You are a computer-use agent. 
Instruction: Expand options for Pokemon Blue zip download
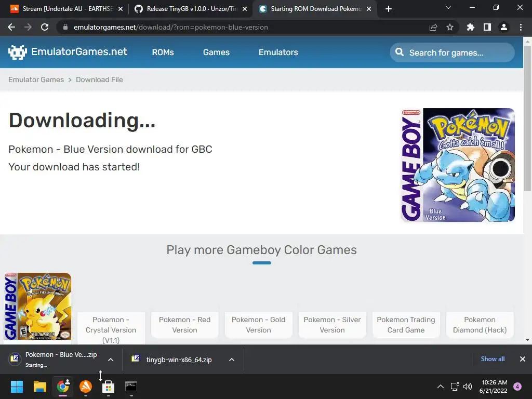point(111,360)
